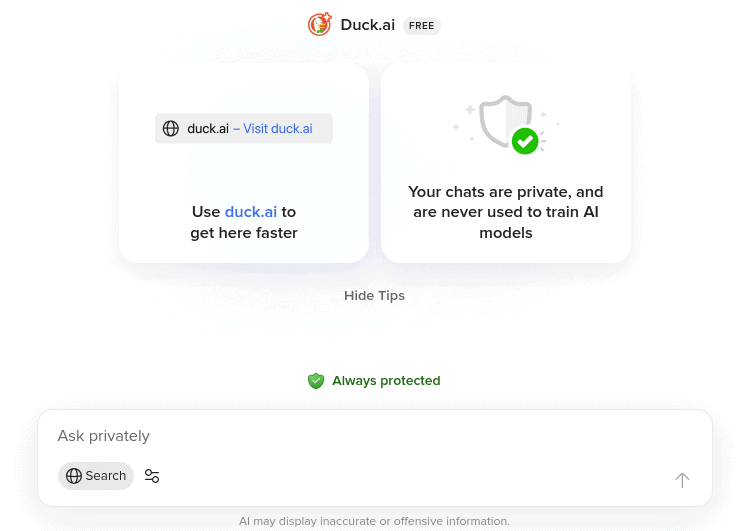This screenshot has height=531, width=742.
Task: Click the globe icon beside duck.ai address
Action: click(171, 129)
